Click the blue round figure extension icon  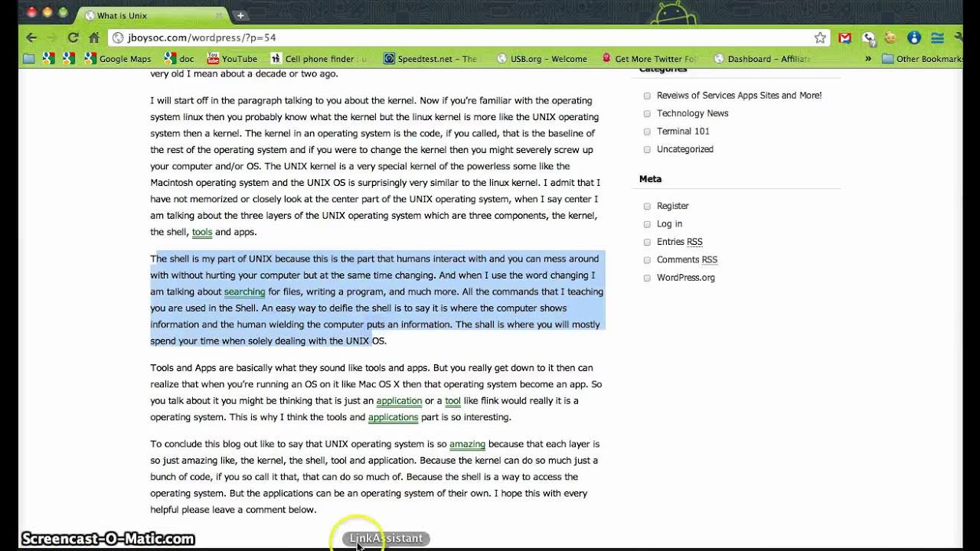tap(913, 37)
